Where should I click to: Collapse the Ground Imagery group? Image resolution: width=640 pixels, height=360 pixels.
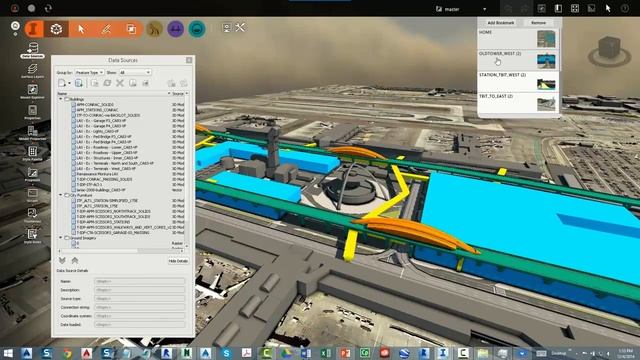(x=61, y=238)
